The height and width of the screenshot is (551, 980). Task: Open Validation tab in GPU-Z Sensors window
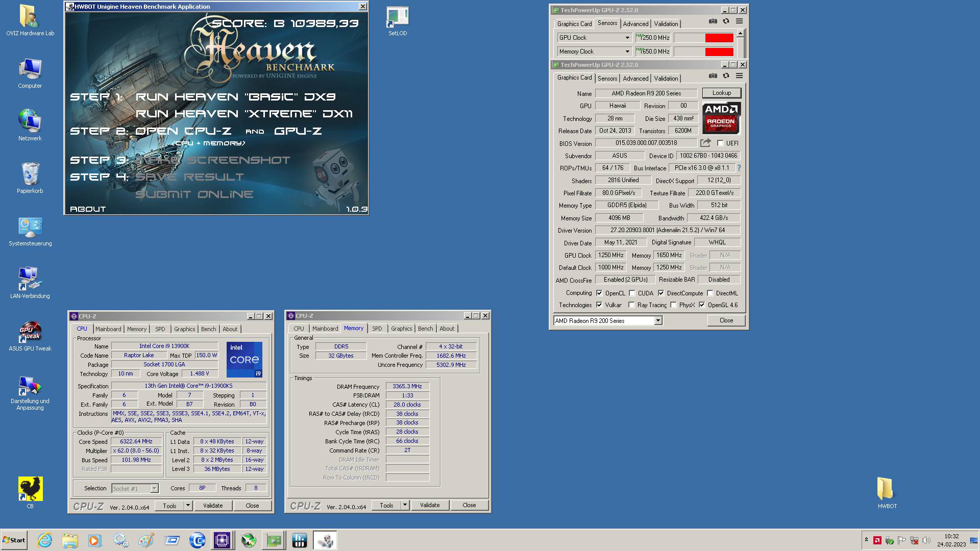coord(666,24)
